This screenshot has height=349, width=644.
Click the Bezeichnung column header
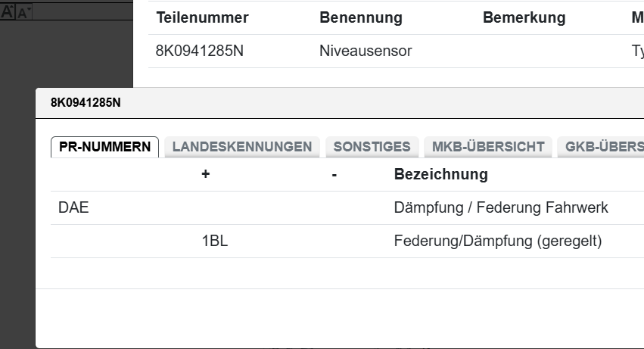(x=440, y=175)
